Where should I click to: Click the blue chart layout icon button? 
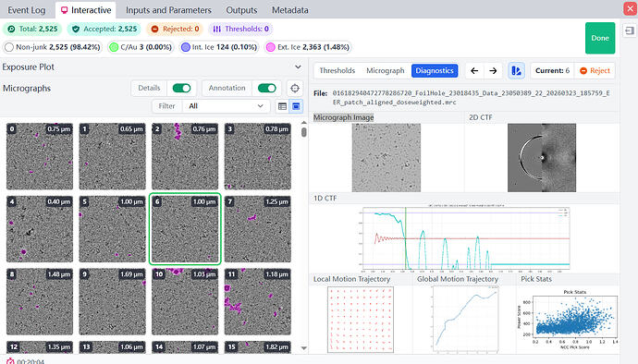pos(516,71)
